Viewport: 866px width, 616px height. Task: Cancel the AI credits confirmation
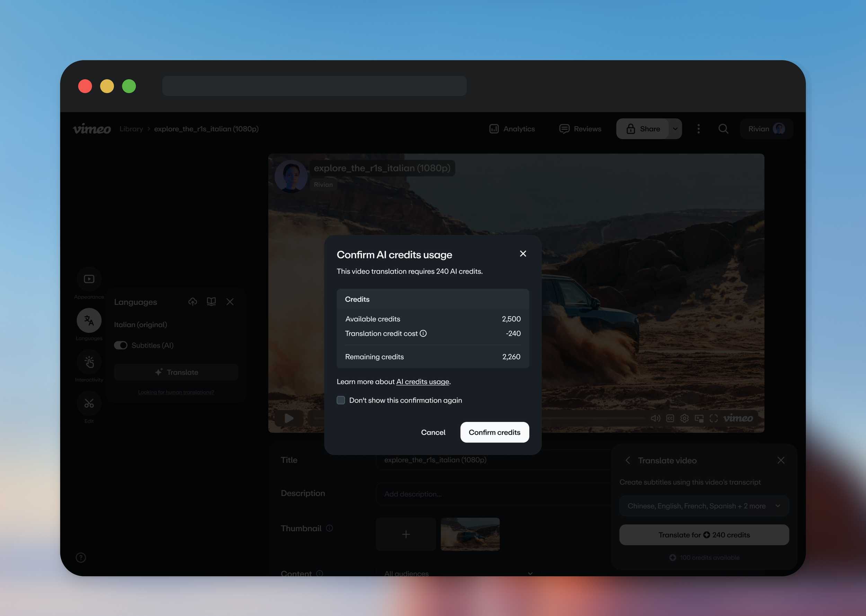point(433,432)
